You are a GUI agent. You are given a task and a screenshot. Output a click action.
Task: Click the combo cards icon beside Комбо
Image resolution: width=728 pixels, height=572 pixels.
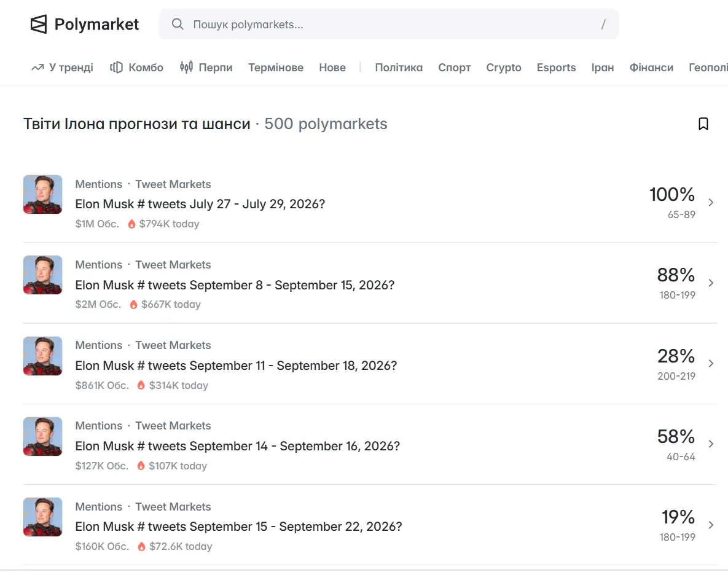tap(116, 68)
